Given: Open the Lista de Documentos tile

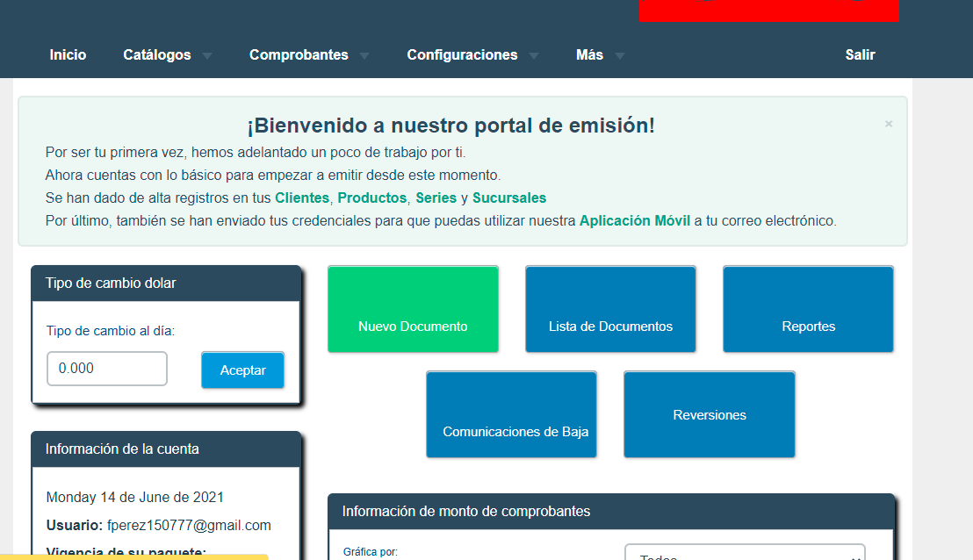Looking at the screenshot, I should [x=610, y=309].
